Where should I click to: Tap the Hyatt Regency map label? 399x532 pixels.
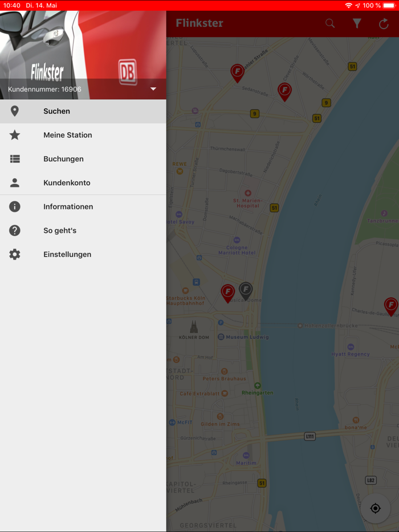(351, 354)
